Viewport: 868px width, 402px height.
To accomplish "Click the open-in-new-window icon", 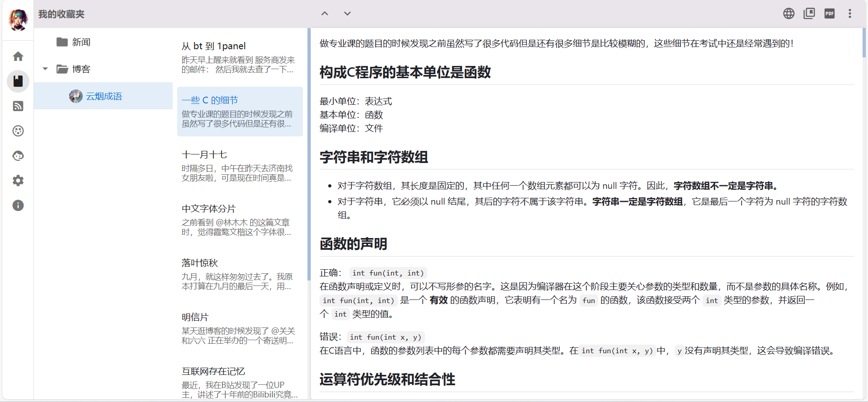I will (809, 14).
